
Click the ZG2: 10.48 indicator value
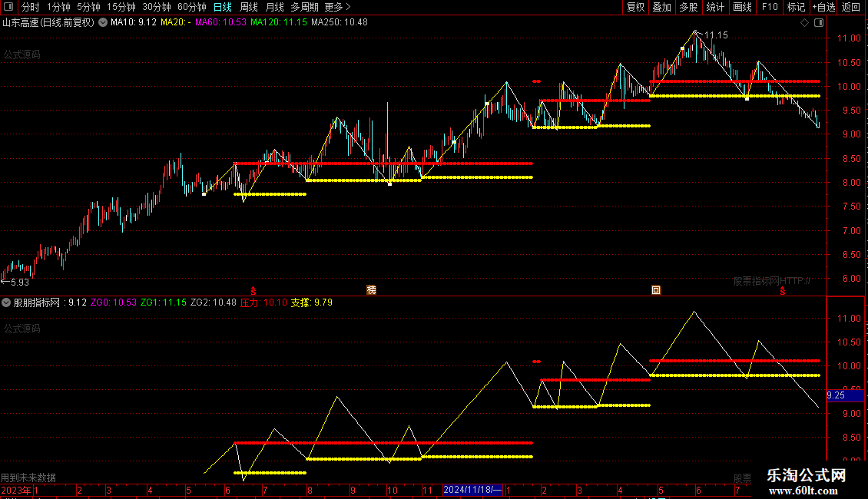213,302
